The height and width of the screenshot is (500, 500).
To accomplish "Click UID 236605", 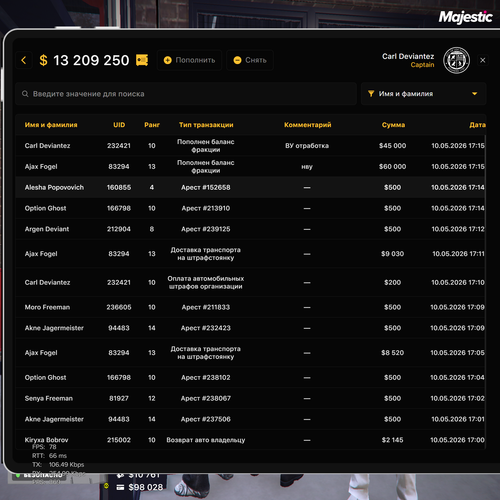I will pyautogui.click(x=119, y=307).
